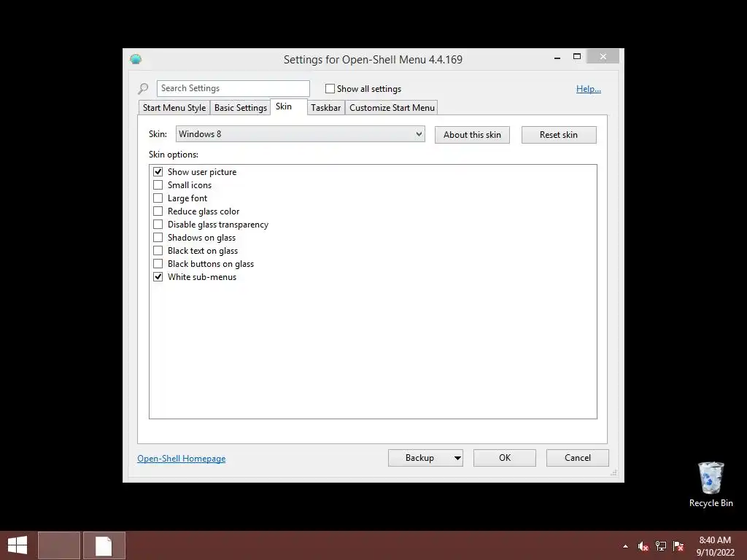Screen dimensions: 747x560
Task: Open the Open-Shell Homepage link
Action: click(182, 459)
